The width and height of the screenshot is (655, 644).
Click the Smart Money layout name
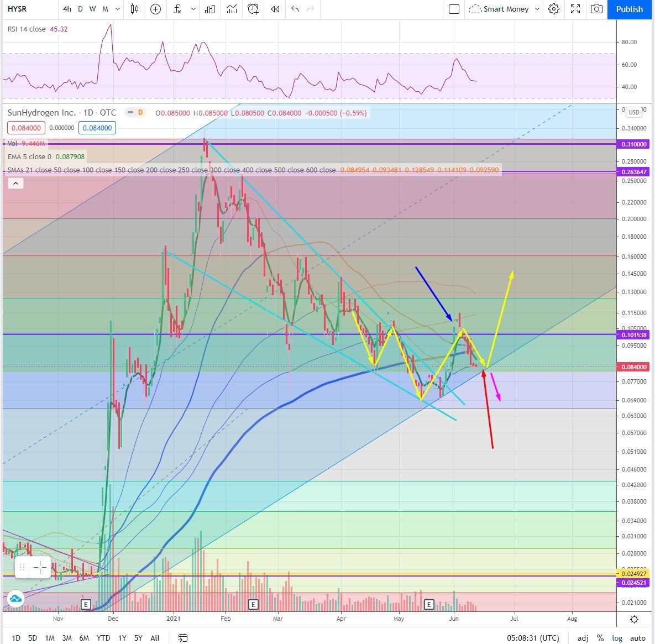click(x=506, y=9)
